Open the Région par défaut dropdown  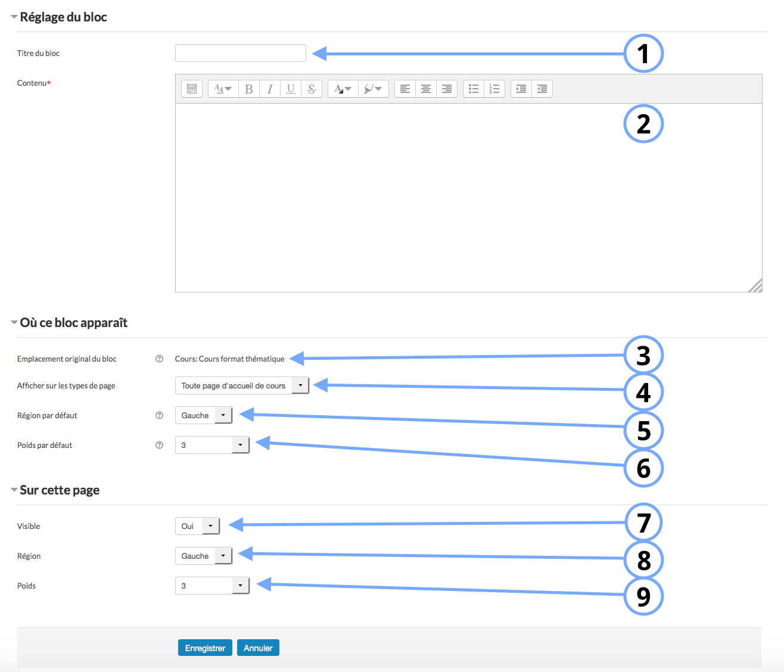(203, 415)
